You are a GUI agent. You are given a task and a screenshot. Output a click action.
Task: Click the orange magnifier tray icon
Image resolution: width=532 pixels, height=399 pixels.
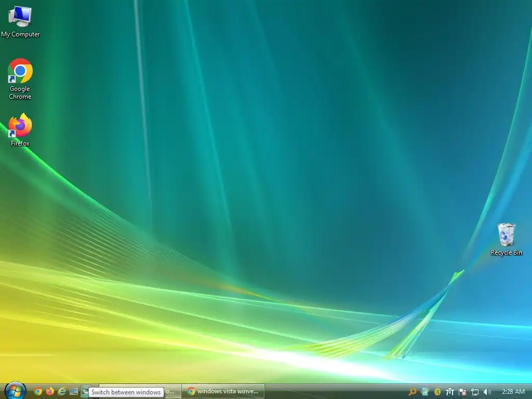[x=412, y=392]
